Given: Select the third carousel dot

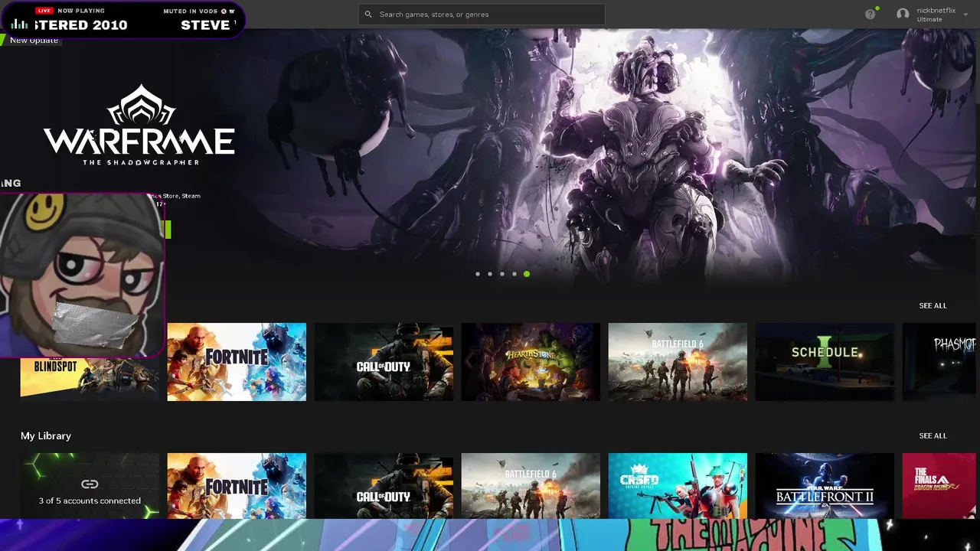Looking at the screenshot, I should point(502,274).
